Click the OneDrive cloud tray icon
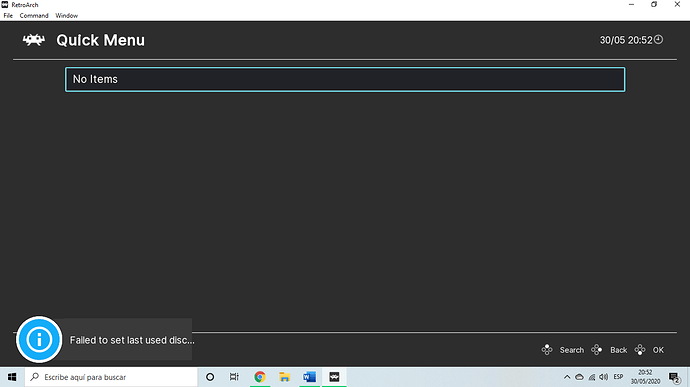 (580, 377)
